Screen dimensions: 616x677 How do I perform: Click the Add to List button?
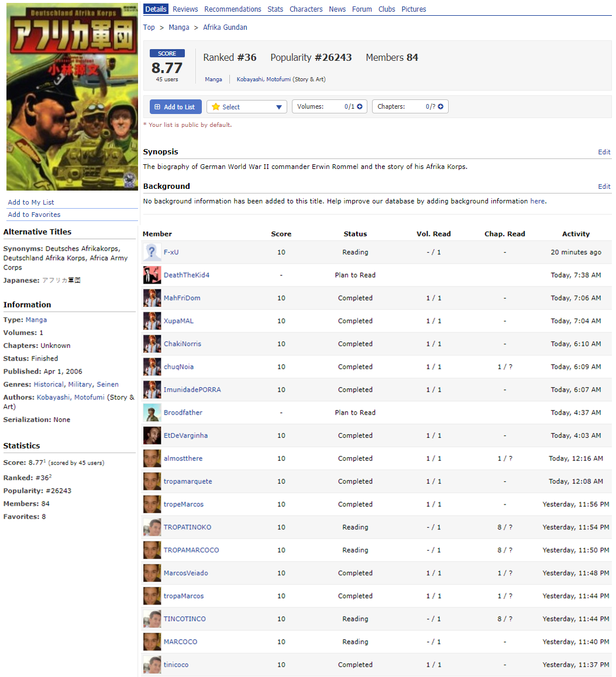pyautogui.click(x=175, y=107)
